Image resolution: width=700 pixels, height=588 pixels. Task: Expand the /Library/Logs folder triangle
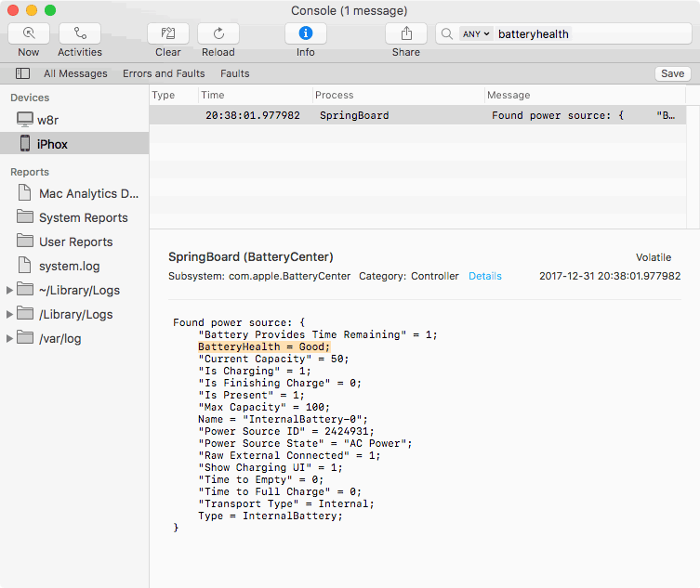10,314
